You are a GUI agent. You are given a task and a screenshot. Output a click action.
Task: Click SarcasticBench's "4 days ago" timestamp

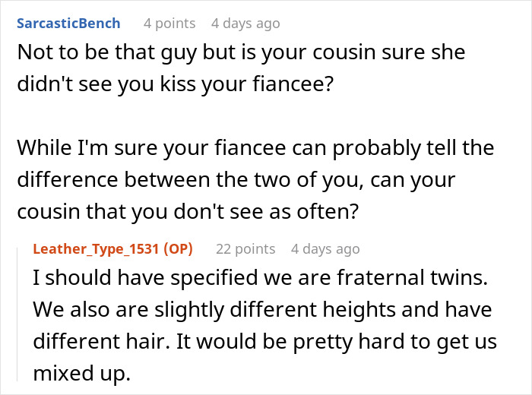(x=245, y=24)
